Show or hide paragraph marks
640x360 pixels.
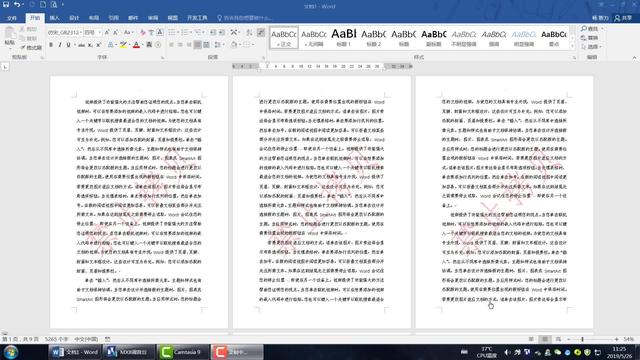pos(261,32)
